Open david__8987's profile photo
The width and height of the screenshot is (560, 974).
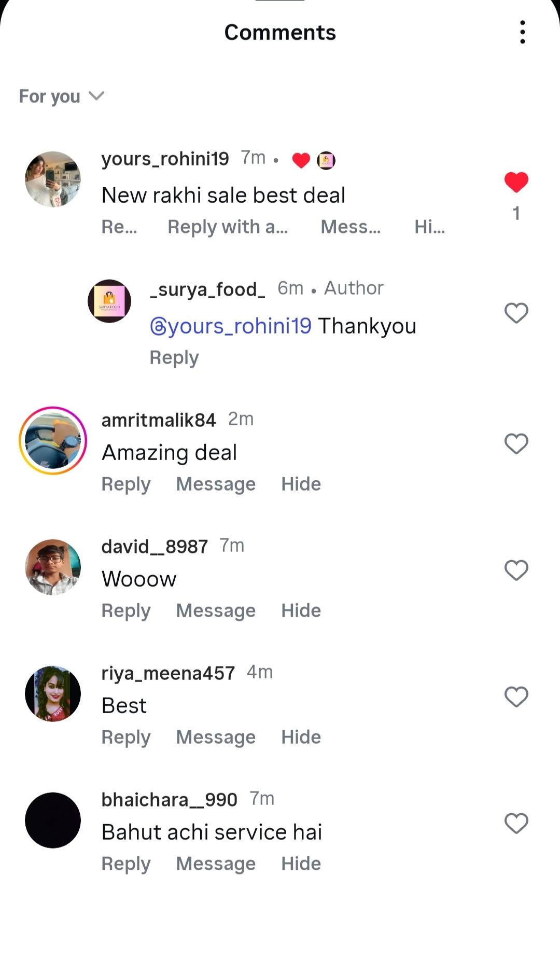(x=53, y=567)
